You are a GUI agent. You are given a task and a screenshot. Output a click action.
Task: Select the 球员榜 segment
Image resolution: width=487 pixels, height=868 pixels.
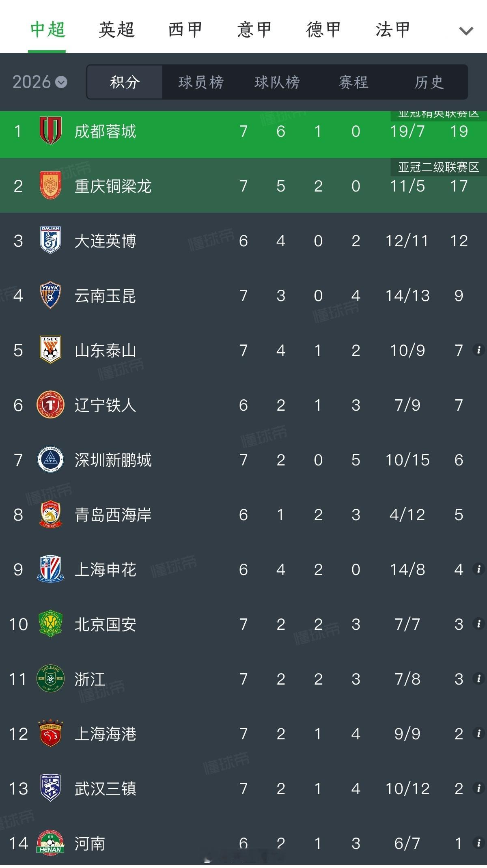click(201, 82)
